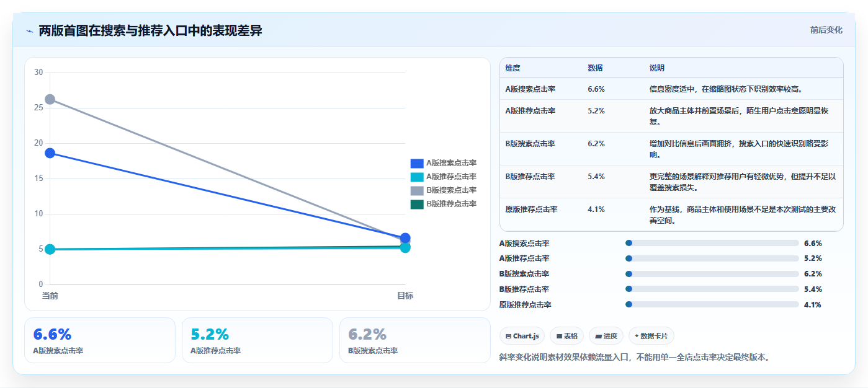The height and width of the screenshot is (388, 868).
Task: Click the A版搜索点击率 progress bar
Action: 712,243
